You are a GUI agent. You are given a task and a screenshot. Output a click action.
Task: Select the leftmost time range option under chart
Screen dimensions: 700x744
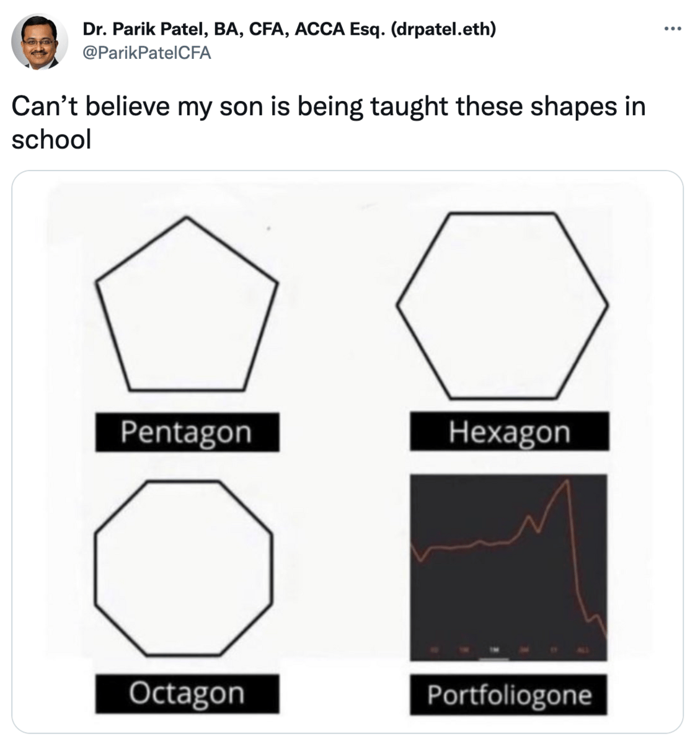click(434, 650)
